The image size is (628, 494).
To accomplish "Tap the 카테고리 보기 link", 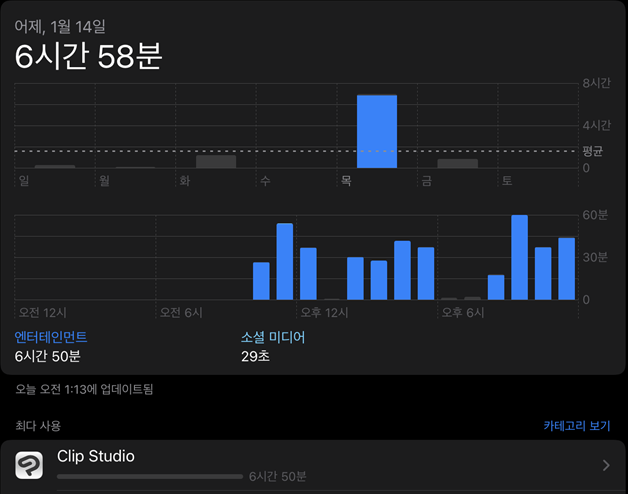I will click(x=577, y=425).
